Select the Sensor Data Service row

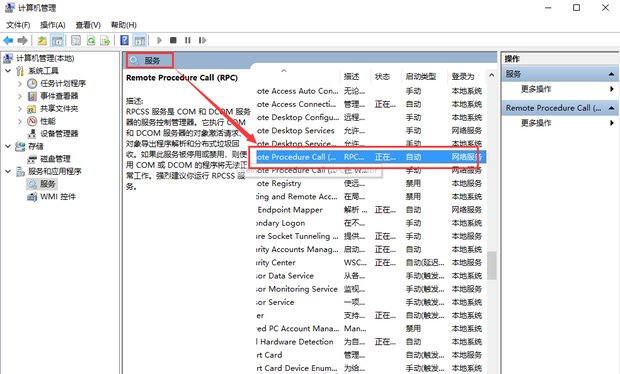click(x=371, y=276)
